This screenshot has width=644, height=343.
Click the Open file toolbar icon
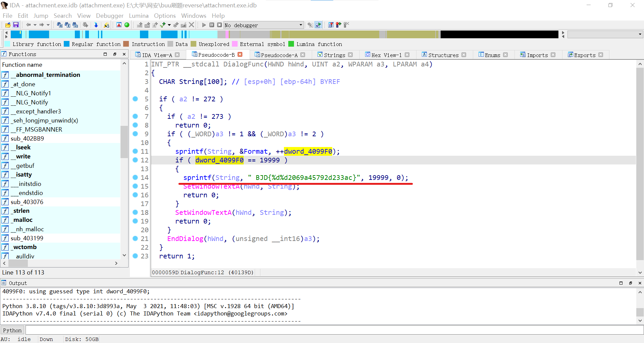(x=8, y=25)
